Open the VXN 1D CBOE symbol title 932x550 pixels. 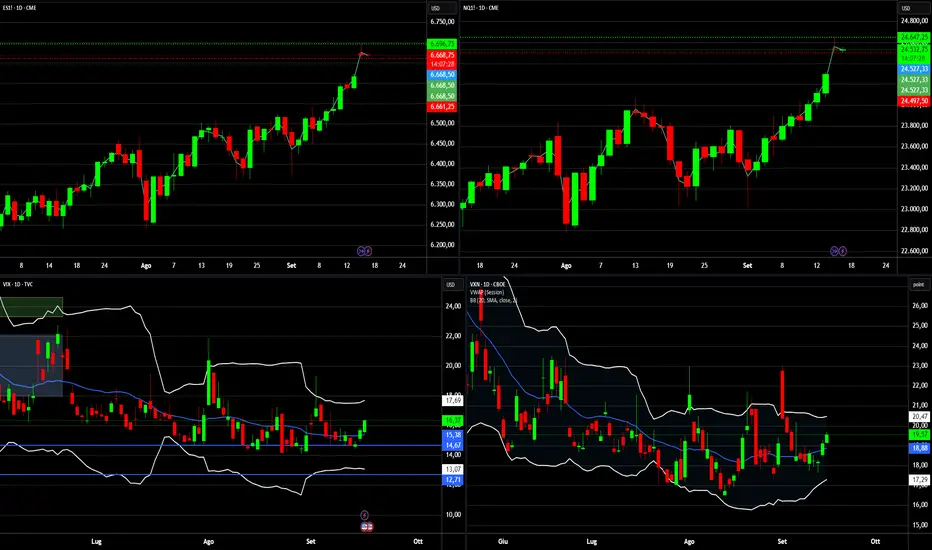487,284
